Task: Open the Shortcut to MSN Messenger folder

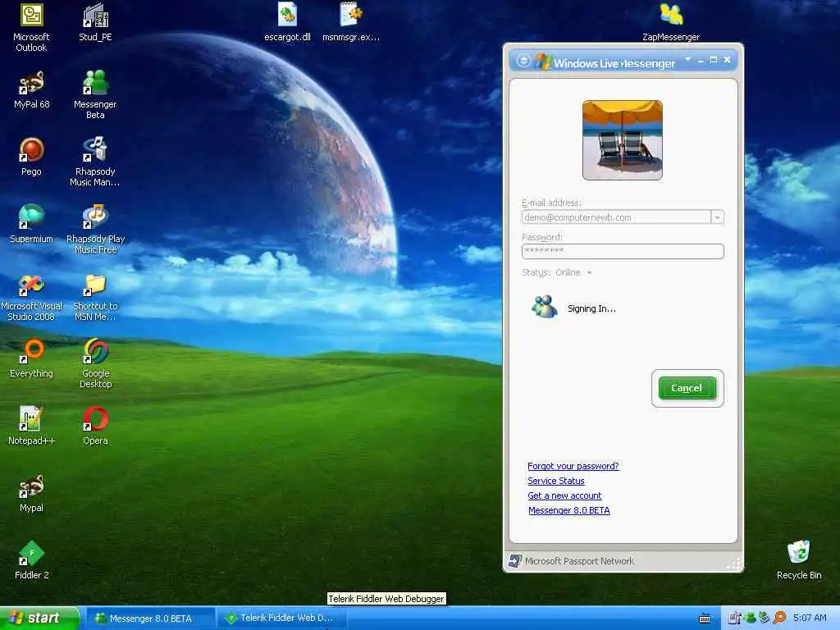Action: (95, 297)
